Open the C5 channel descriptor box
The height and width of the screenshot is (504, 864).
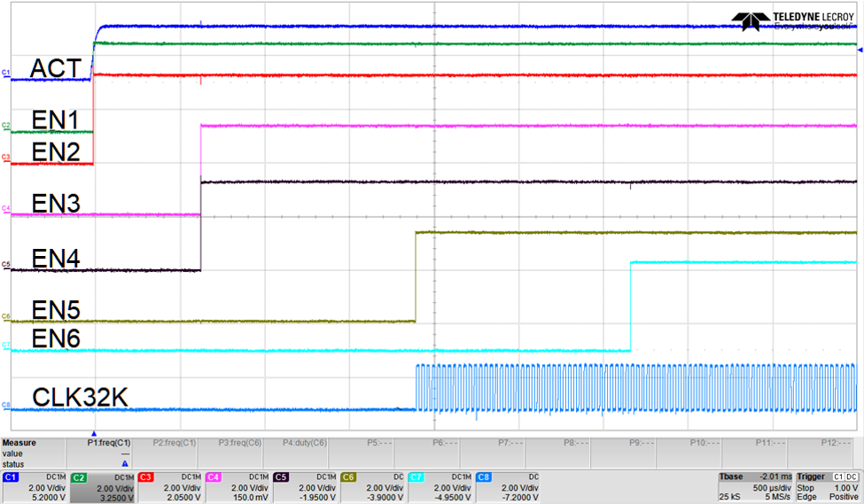(305, 487)
